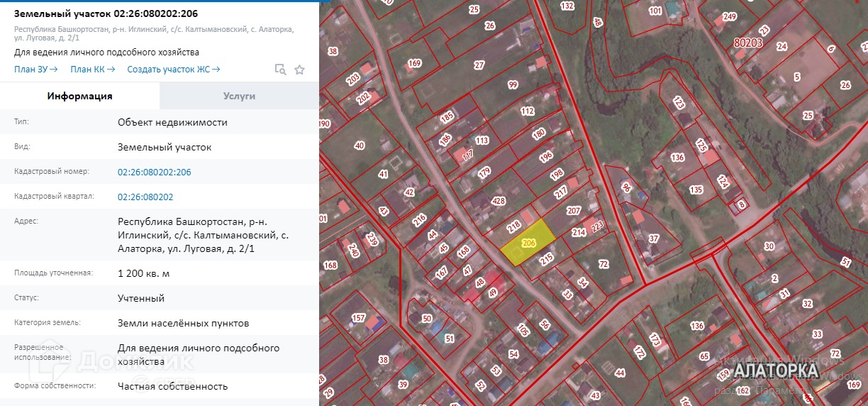Click parcel label 223 on map
The image size is (868, 406).
click(x=597, y=226)
